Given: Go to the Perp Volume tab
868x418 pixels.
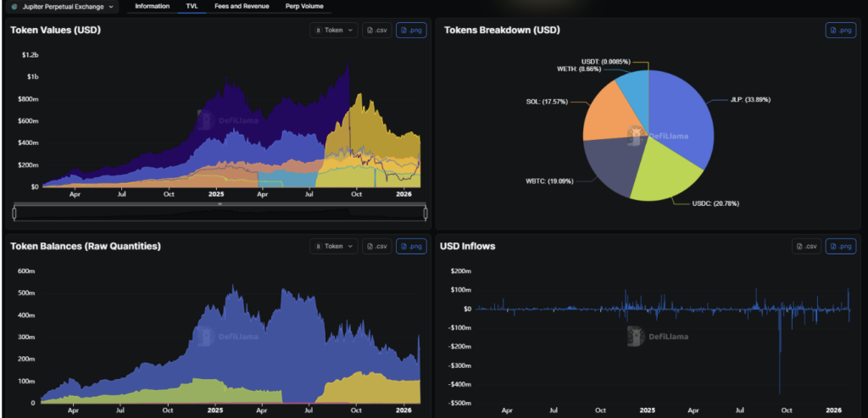Looking at the screenshot, I should point(304,7).
